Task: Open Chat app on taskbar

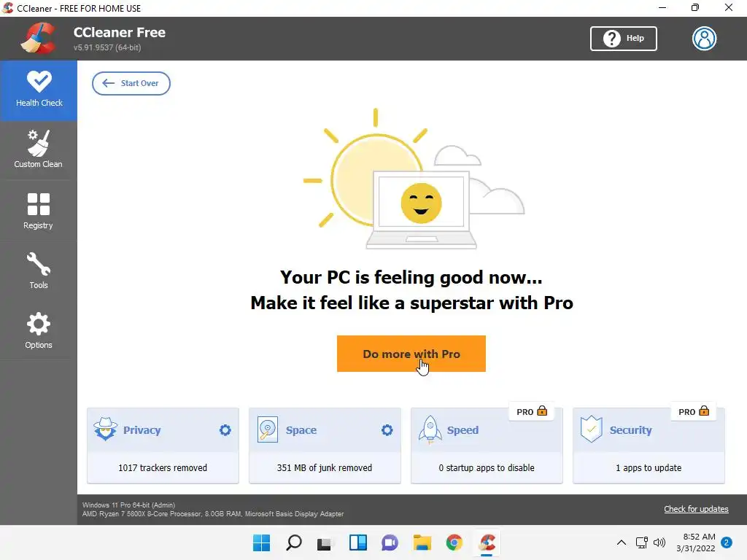Action: [390, 542]
